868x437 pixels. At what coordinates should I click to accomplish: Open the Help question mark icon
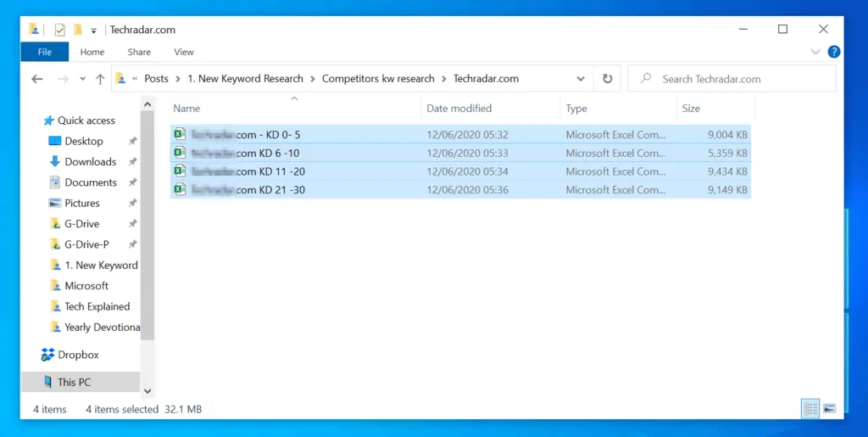[x=833, y=52]
